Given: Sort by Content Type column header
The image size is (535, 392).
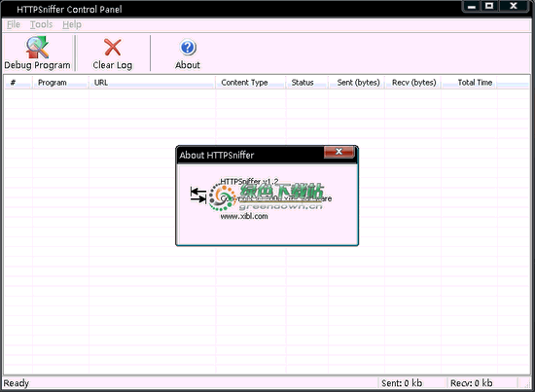Looking at the screenshot, I should tap(250, 83).
